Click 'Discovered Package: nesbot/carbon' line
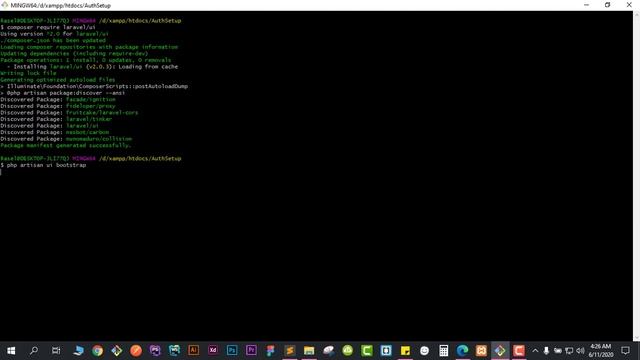 [55, 132]
